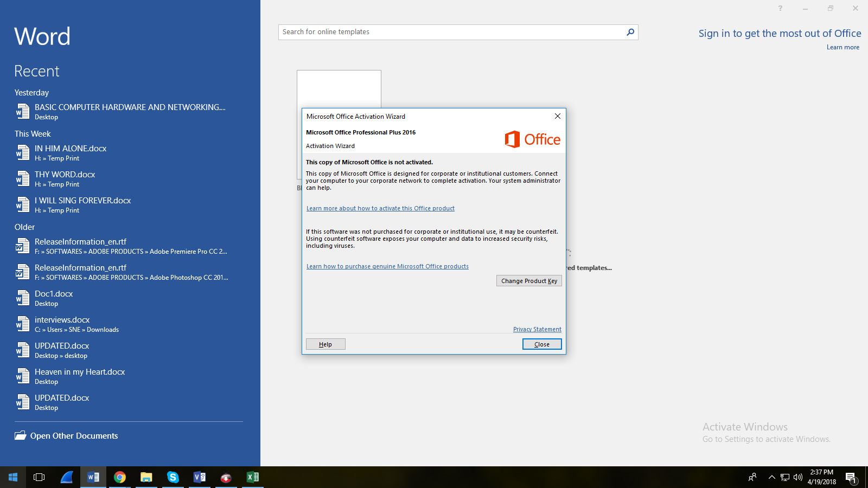Click RTF icon beside Adobe Premiere ReleaseInformation file

[x=22, y=246]
